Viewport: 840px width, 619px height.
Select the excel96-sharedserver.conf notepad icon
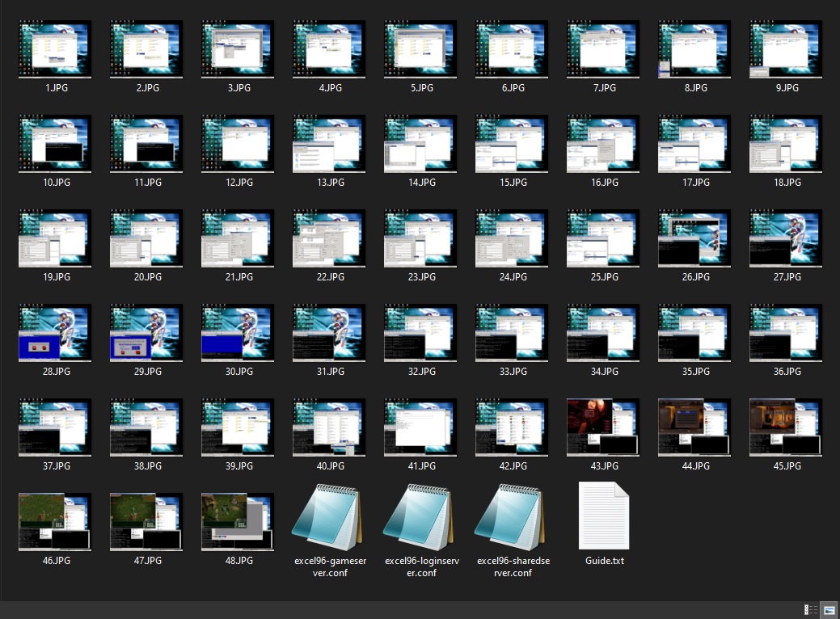[513, 517]
